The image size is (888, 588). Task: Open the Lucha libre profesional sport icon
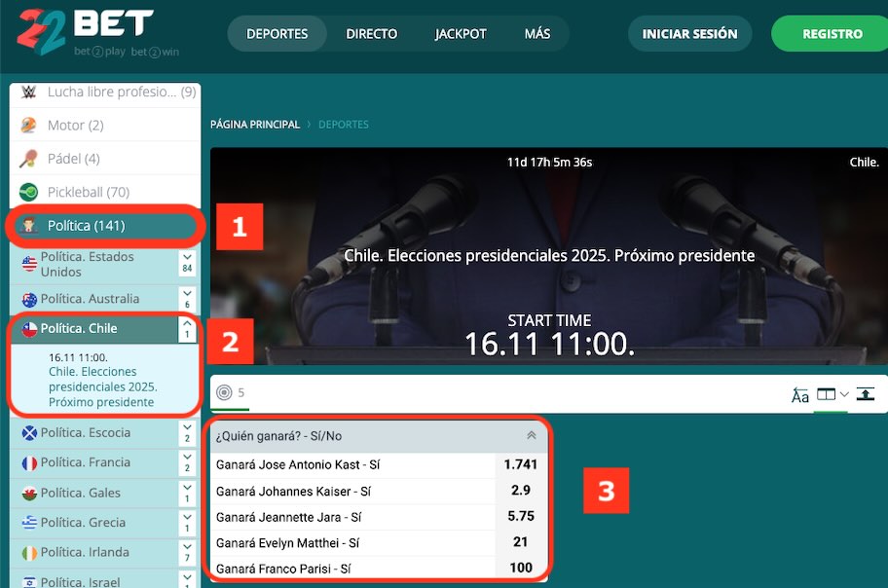(29, 92)
